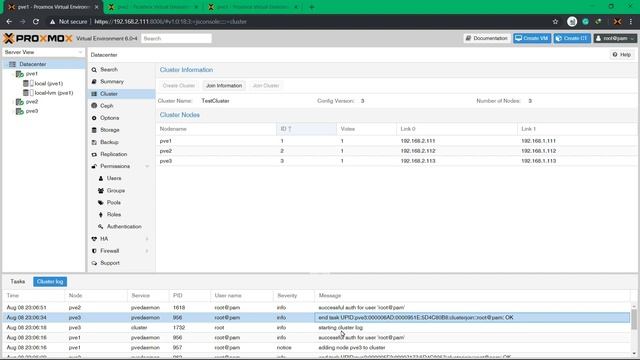Open Users under Permissions
The width and height of the screenshot is (640, 360).
pos(114,178)
